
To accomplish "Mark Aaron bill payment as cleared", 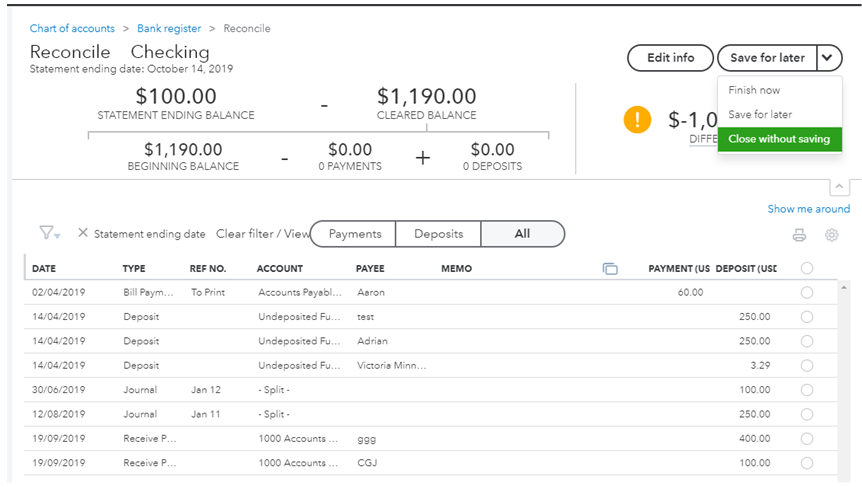I will [x=807, y=293].
